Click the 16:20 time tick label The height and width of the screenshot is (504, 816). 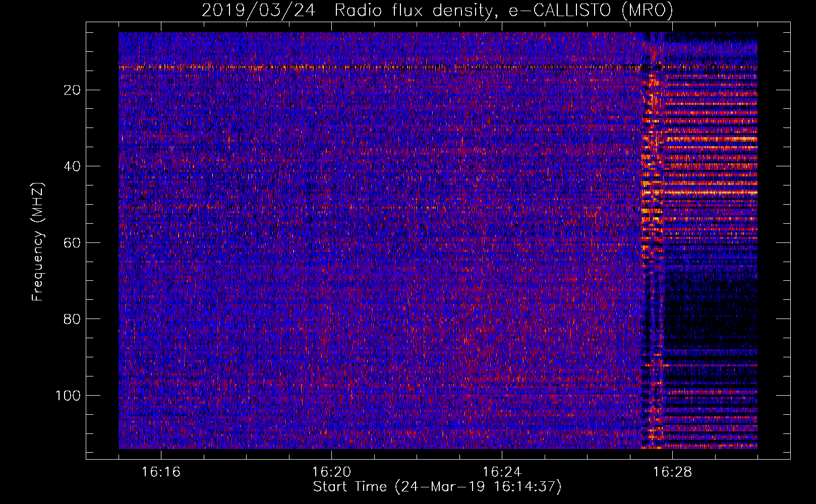[331, 472]
